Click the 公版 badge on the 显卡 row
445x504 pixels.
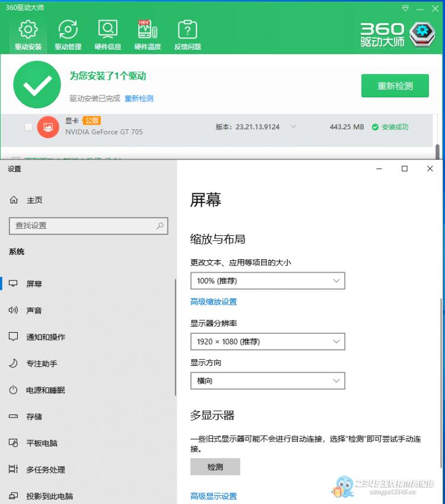[91, 120]
